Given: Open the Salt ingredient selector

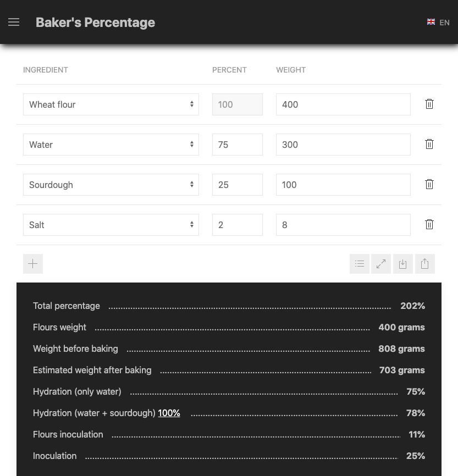Looking at the screenshot, I should point(111,225).
